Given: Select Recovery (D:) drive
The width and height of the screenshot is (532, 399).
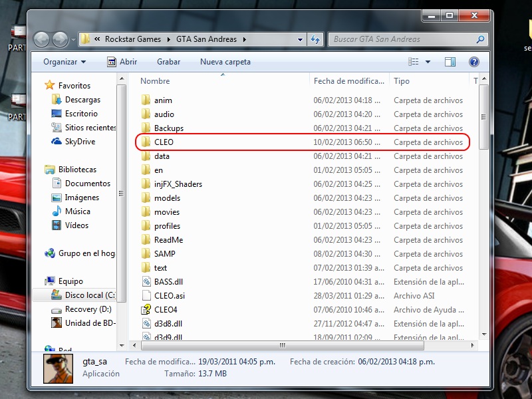Looking at the screenshot, I should tap(88, 309).
